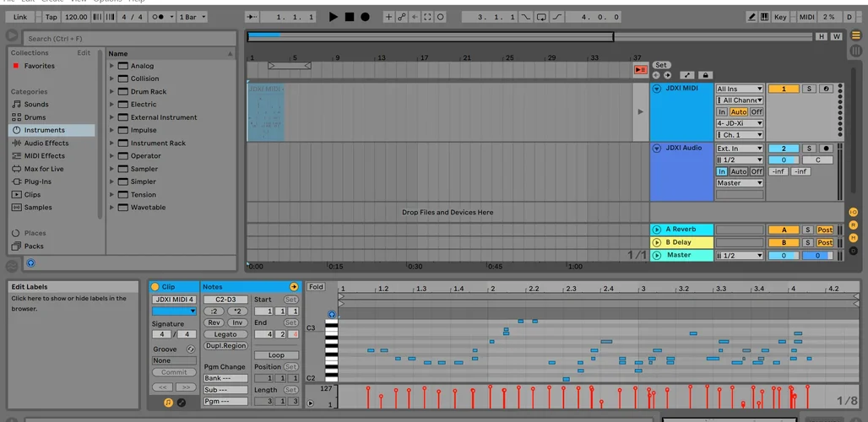Enable the clip Loop switch
Viewport: 868px width, 422px height.
pyautogui.click(x=276, y=355)
